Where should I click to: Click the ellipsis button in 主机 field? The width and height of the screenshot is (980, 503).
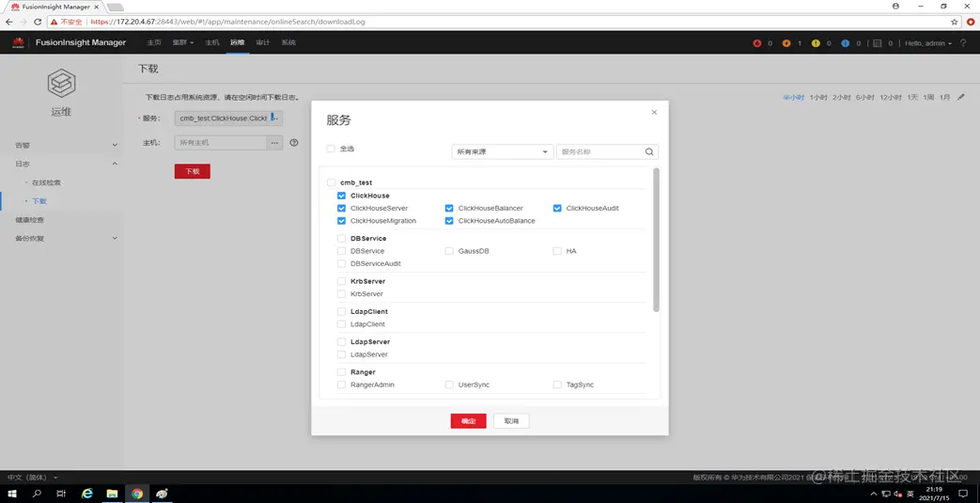274,143
